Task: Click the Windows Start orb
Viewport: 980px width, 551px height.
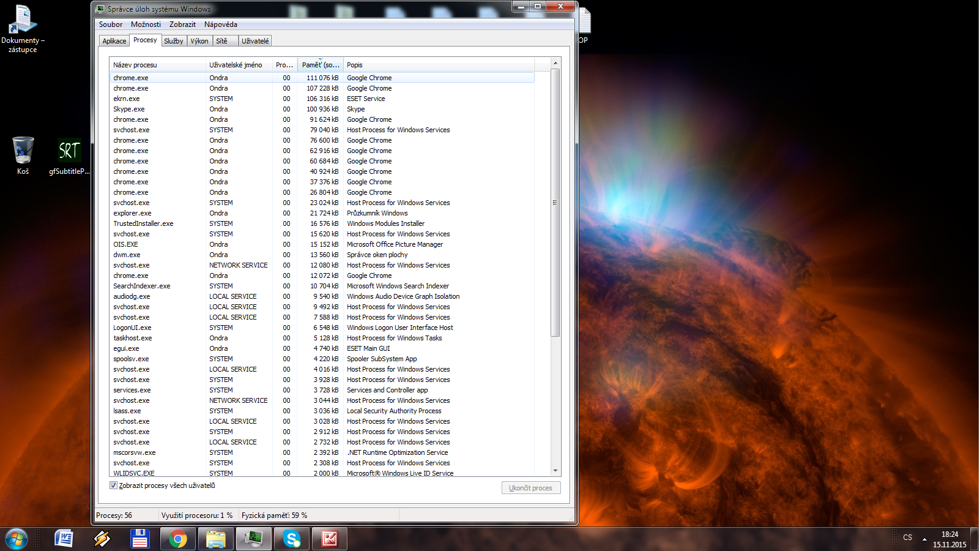Action: tap(17, 539)
